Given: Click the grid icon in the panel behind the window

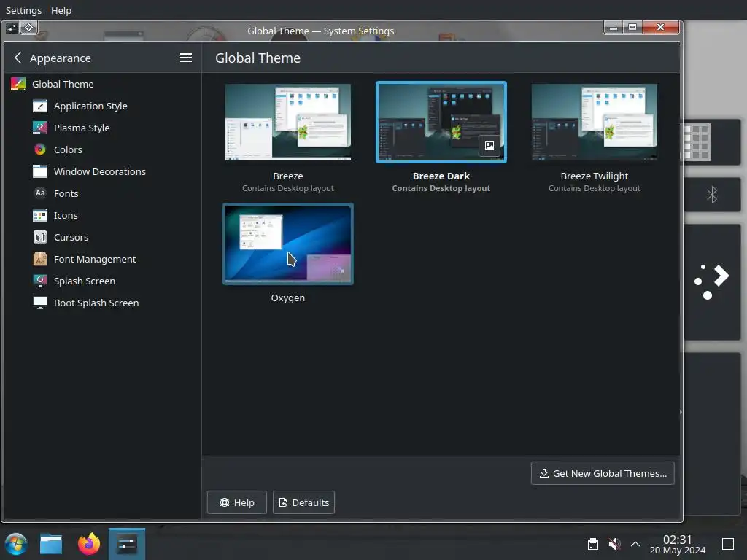Looking at the screenshot, I should (x=697, y=142).
